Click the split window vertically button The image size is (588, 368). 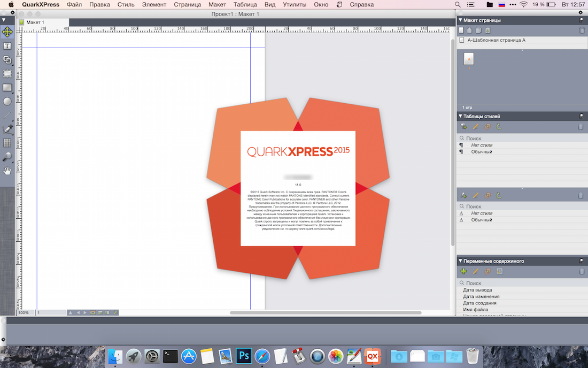pos(107,312)
